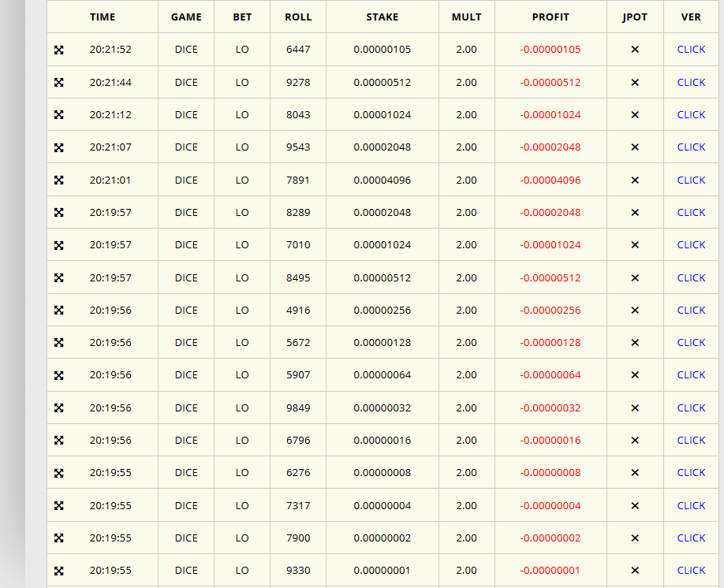Click the dice icon beside roll 7900
This screenshot has height=588, width=724.
click(58, 538)
